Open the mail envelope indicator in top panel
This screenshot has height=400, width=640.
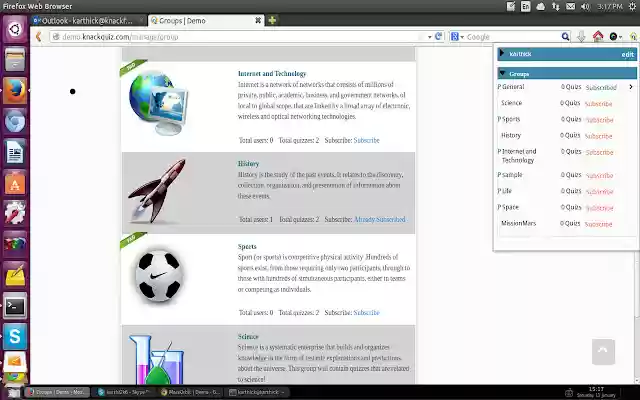point(571,6)
